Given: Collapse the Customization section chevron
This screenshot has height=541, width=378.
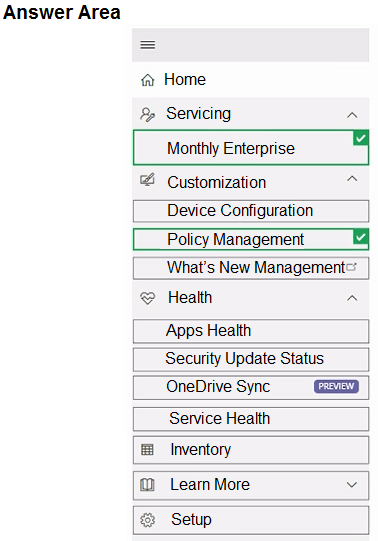Looking at the screenshot, I should click(x=352, y=179).
